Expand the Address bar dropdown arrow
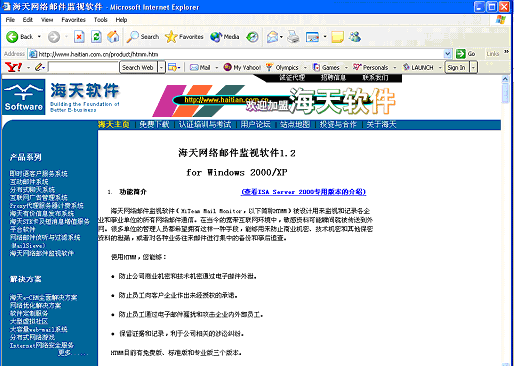Viewport: 514px width, 366px height. 448,54
